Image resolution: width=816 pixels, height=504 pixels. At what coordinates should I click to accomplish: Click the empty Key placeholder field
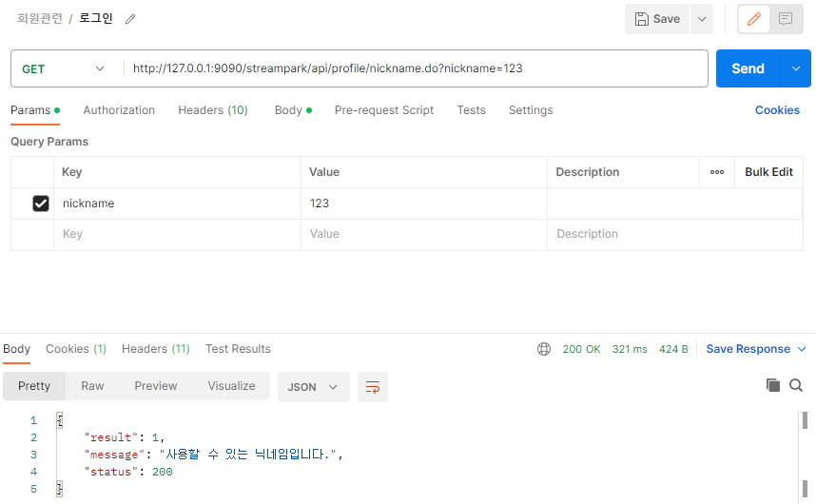177,234
